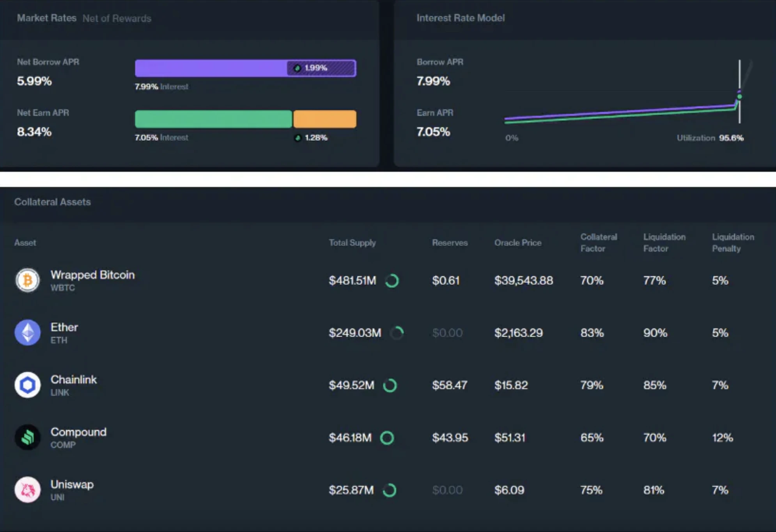Screen dimensions: 776x532
Task: Click the Compound green logo icon
Action: coord(27,437)
